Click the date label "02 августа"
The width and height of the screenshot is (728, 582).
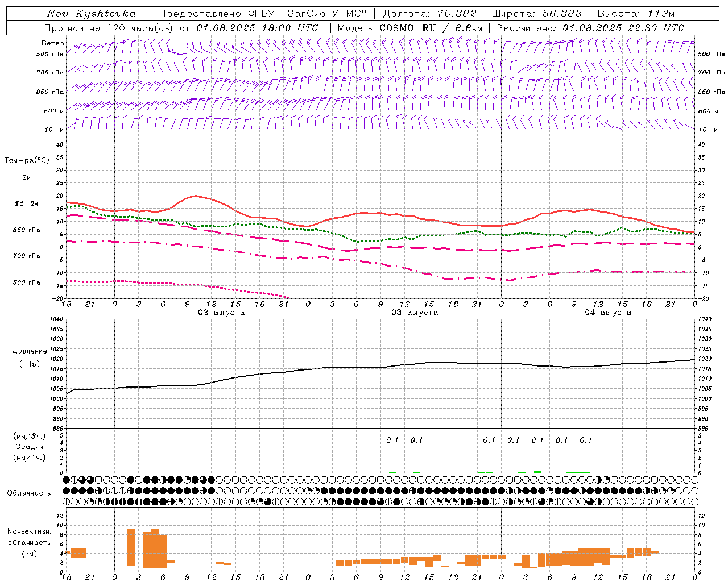pos(221,313)
